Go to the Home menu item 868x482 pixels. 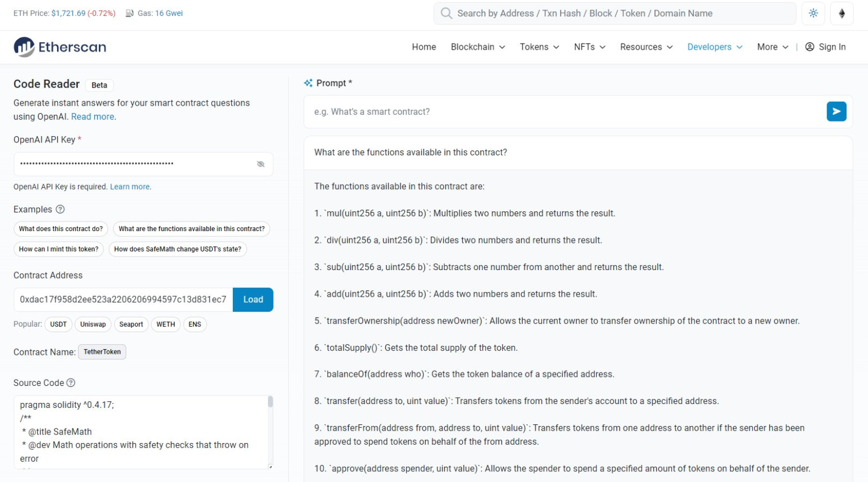(424, 47)
